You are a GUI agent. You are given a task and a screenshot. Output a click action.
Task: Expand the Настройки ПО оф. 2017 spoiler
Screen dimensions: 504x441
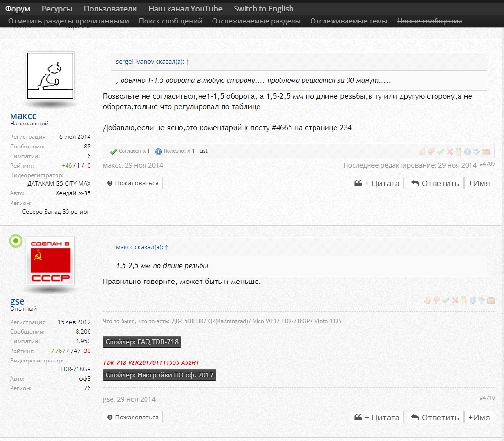(x=159, y=375)
